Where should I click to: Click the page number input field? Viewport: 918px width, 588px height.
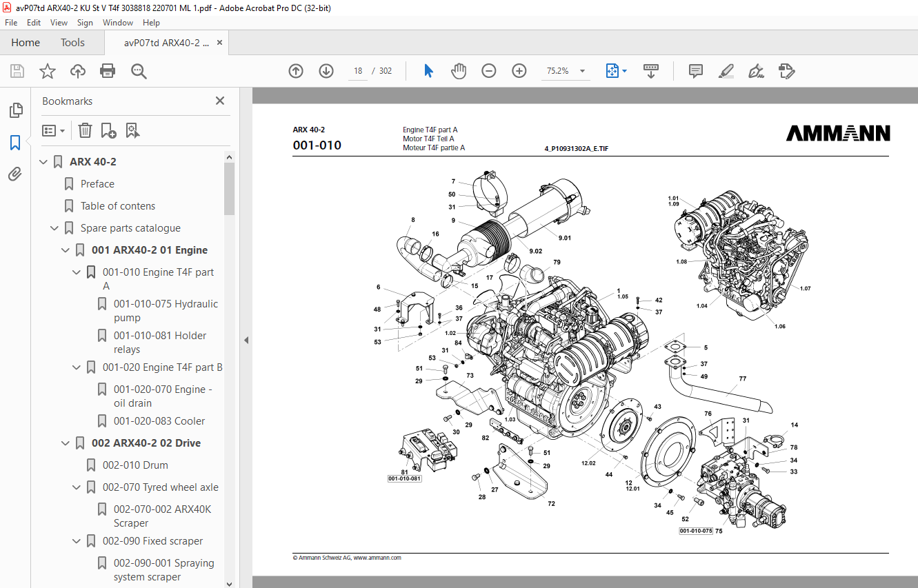[x=358, y=71]
